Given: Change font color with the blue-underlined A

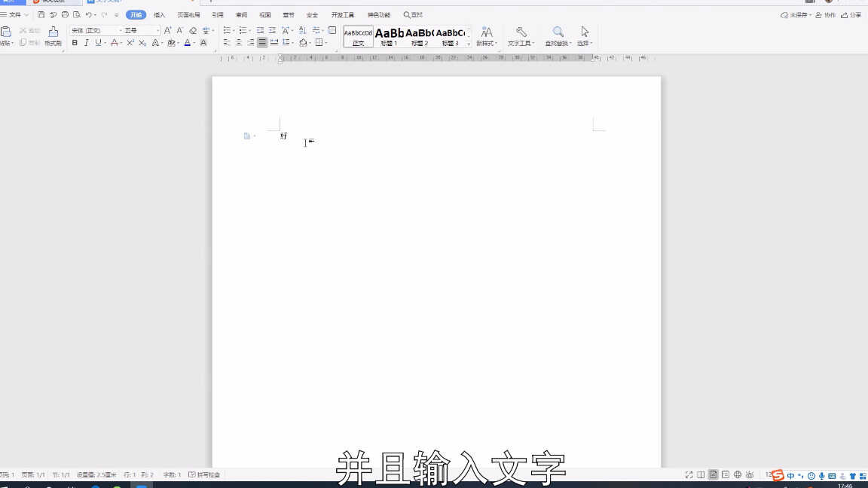Looking at the screenshot, I should (188, 43).
